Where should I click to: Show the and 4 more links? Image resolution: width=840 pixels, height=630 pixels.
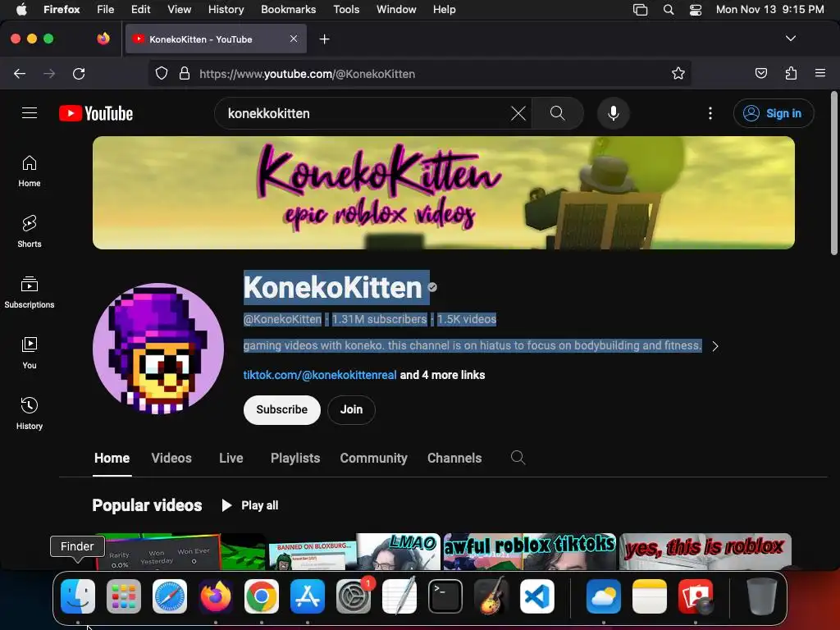coord(442,375)
